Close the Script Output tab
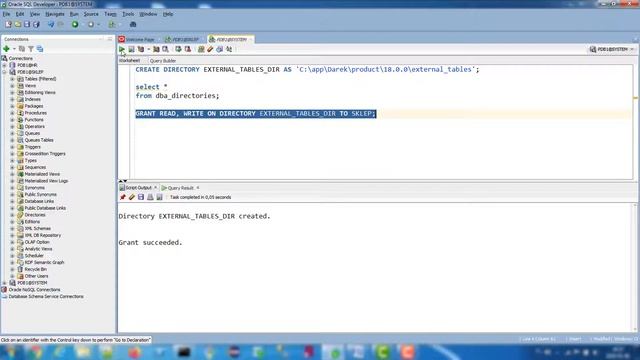 coord(156,188)
